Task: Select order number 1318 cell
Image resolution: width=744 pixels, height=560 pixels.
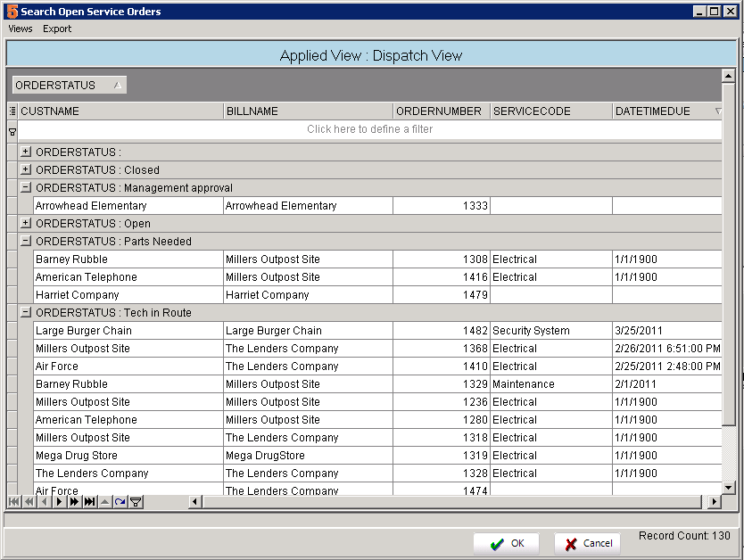Action: pyautogui.click(x=442, y=438)
